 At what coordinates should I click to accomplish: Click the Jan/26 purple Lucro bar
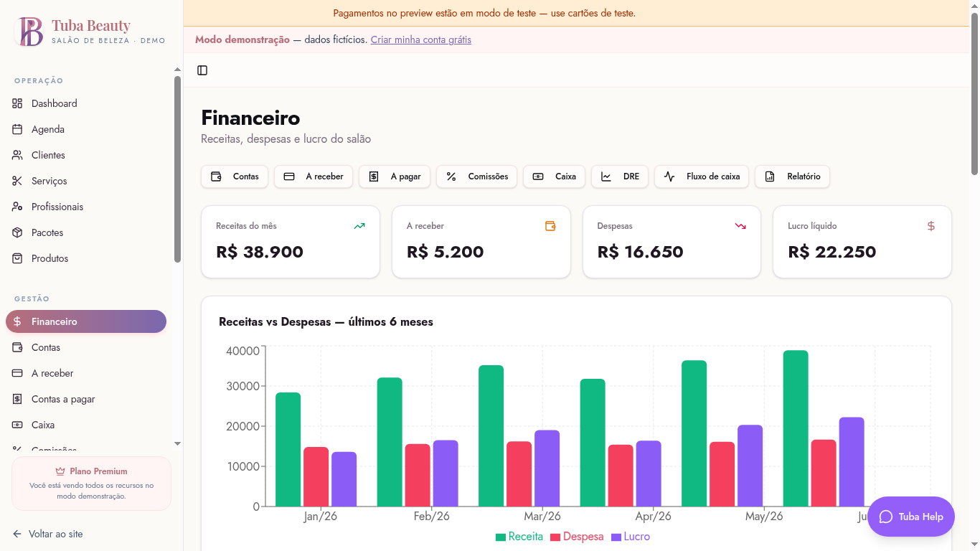pyautogui.click(x=344, y=479)
